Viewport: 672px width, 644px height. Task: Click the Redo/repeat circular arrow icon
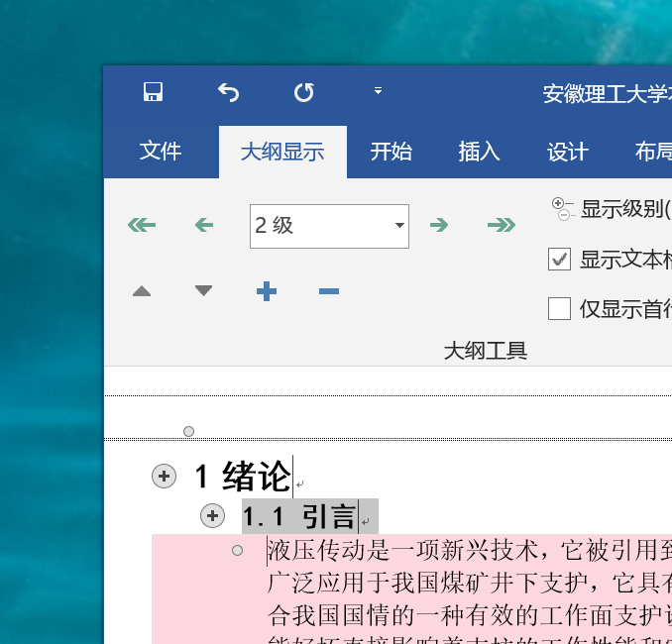[x=303, y=92]
